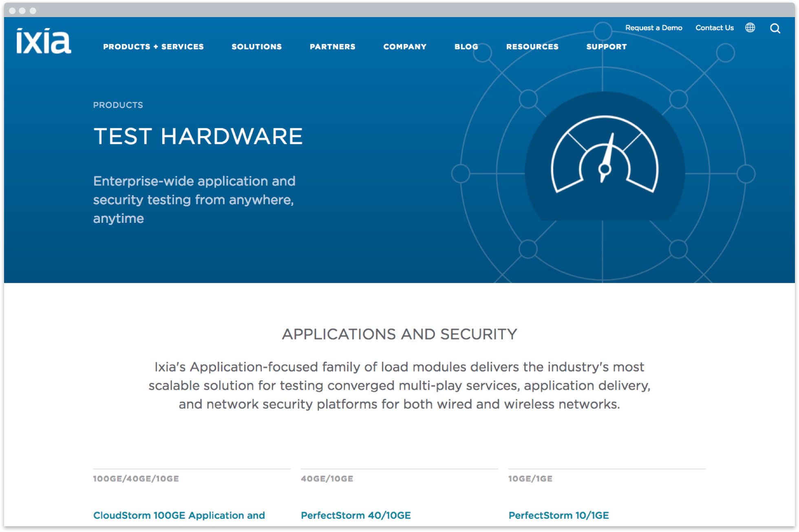
Task: Click the PRODUCTS breadcrumb label
Action: pyautogui.click(x=118, y=105)
